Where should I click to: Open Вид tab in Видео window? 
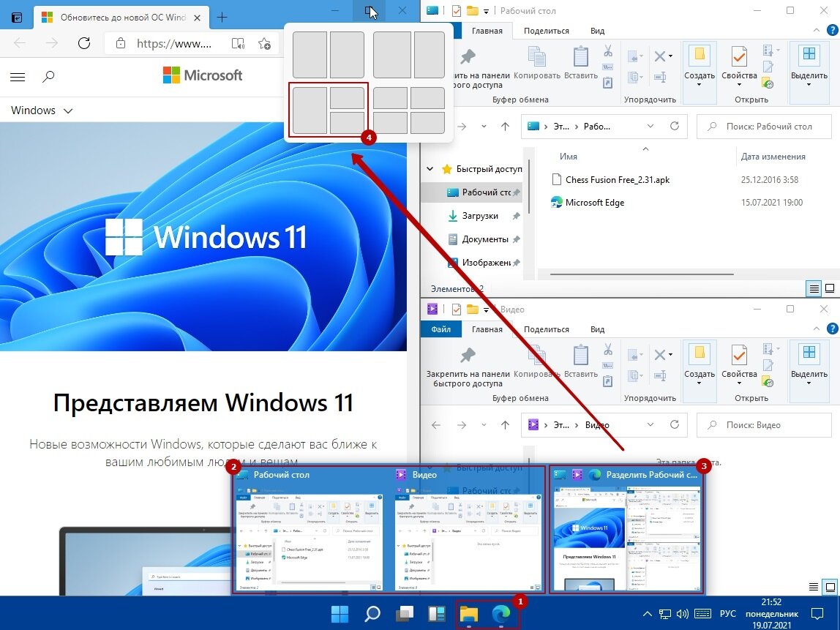click(x=597, y=329)
